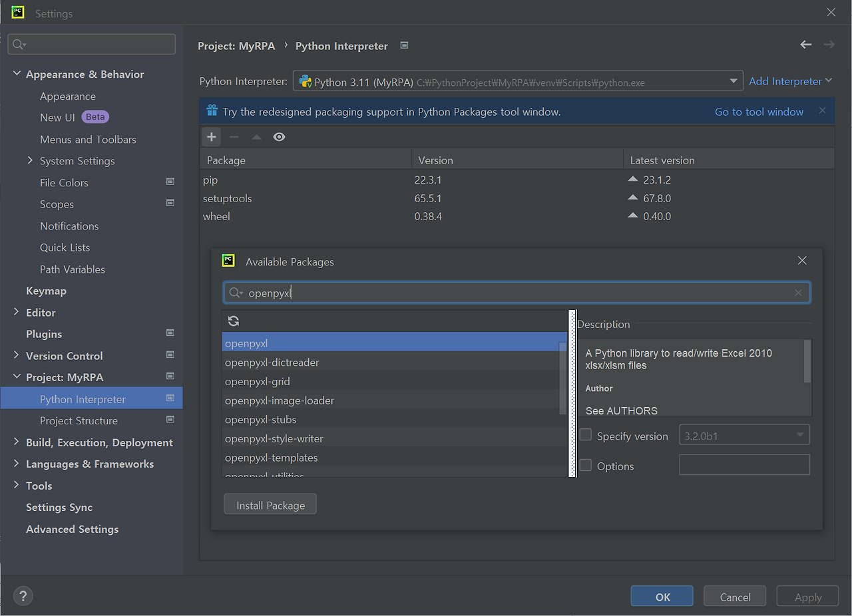Click the splitter handle beside package list
Image resolution: width=852 pixels, height=616 pixels.
click(x=572, y=393)
